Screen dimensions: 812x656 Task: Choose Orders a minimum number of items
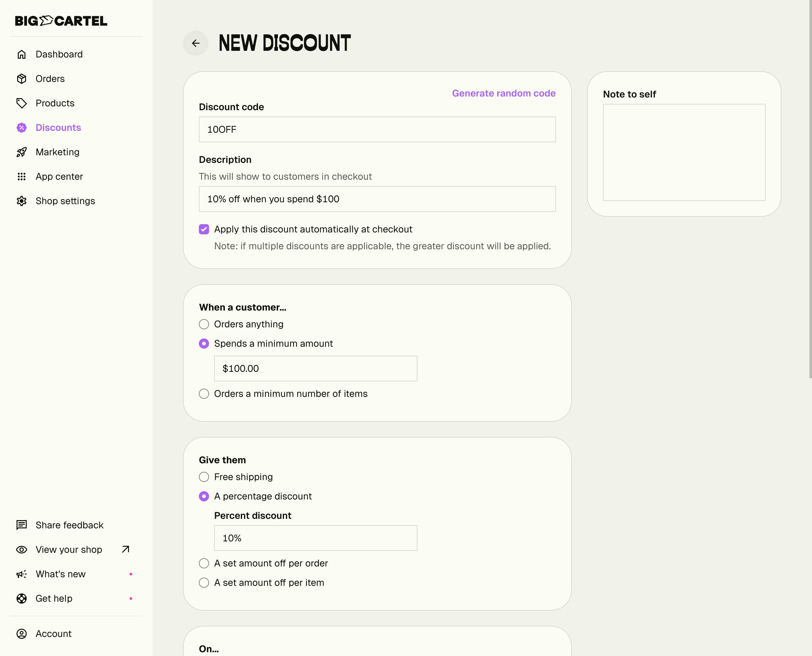coord(204,394)
